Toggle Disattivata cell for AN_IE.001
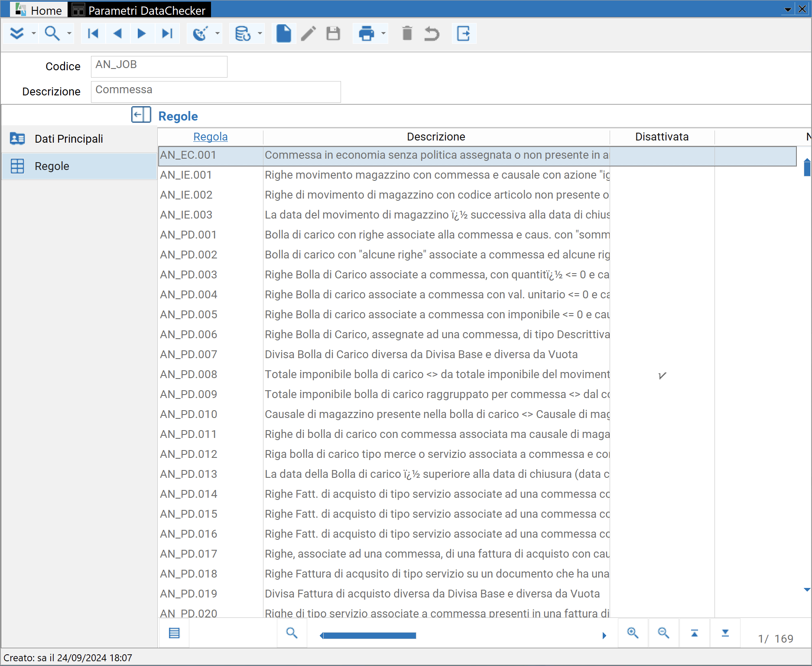 click(x=662, y=175)
